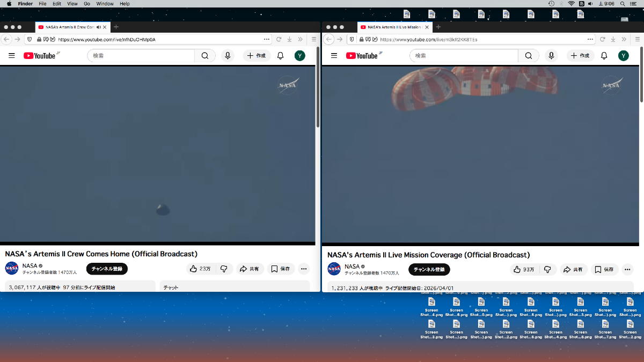The height and width of the screenshot is (362, 644).
Task: Open Firefox hamburger menu in left window
Action: coord(313,39)
